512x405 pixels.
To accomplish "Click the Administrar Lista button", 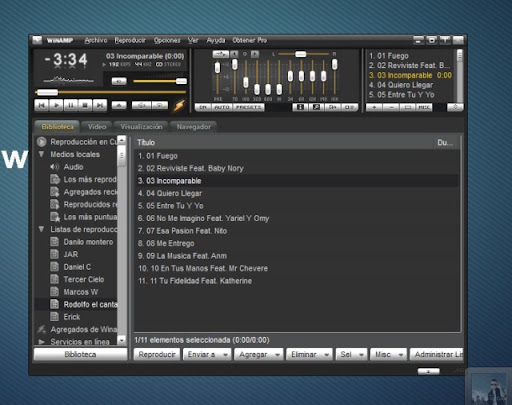I will click(436, 354).
